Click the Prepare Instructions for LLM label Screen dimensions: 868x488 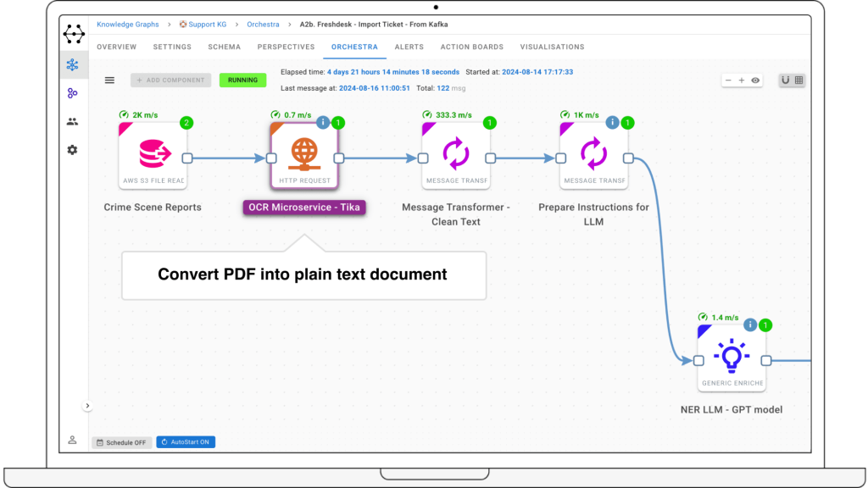(x=594, y=214)
